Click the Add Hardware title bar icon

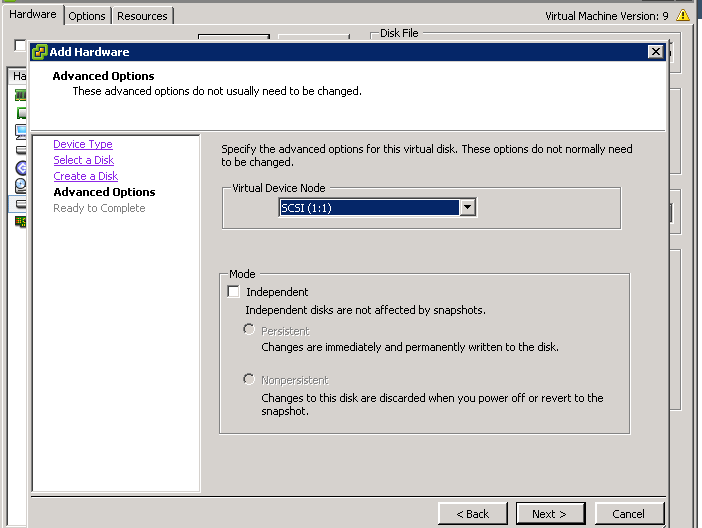39,52
